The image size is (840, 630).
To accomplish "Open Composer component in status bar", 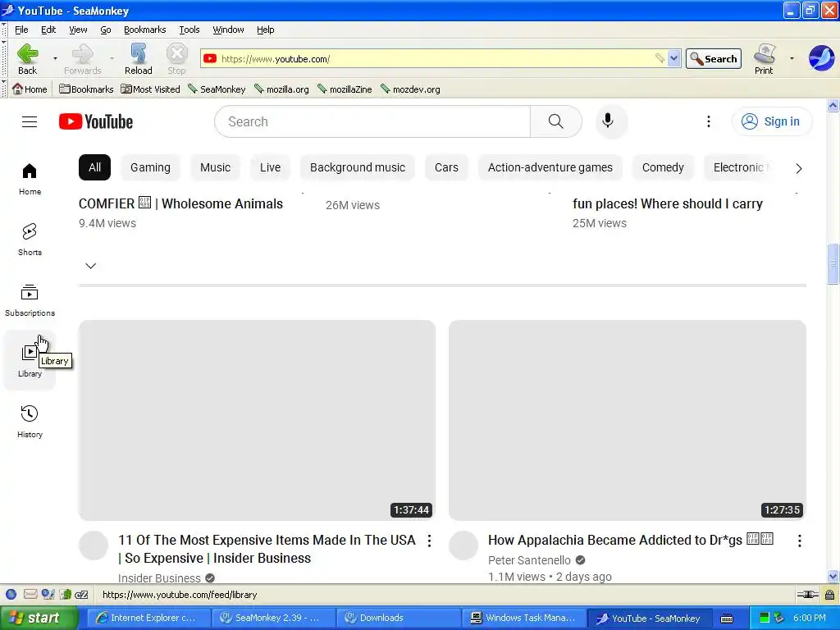I will (x=48, y=594).
